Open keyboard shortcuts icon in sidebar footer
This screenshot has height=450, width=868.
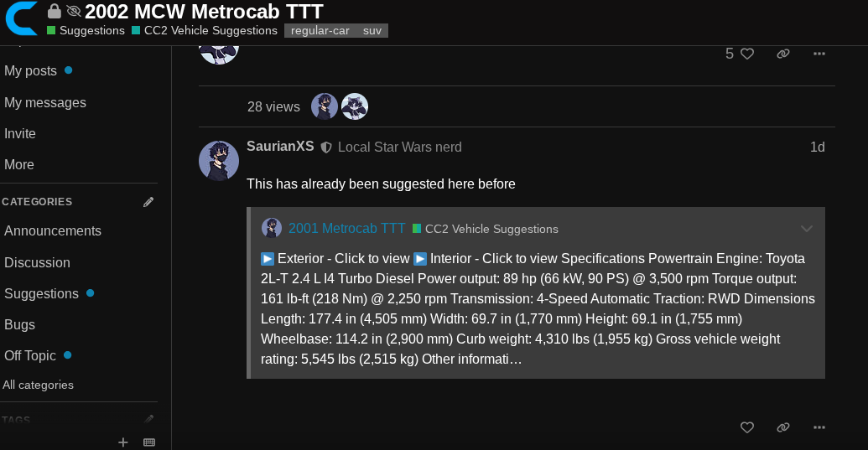(x=149, y=442)
